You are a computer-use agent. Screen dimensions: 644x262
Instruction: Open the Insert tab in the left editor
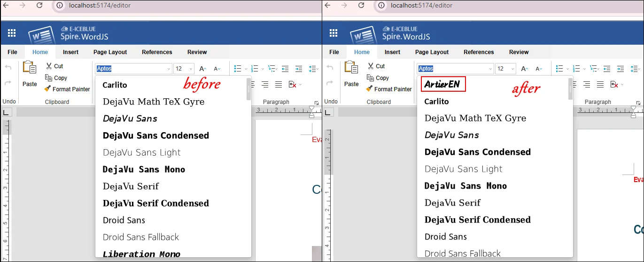click(70, 52)
